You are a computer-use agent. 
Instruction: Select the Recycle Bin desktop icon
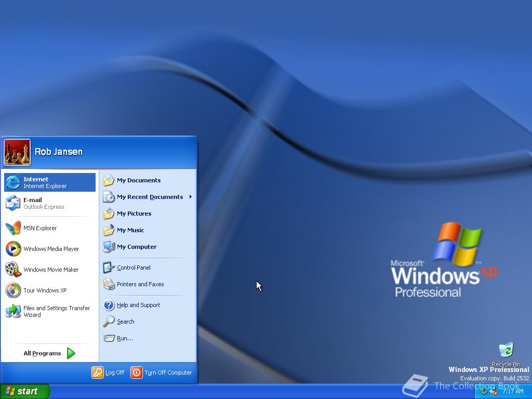tap(506, 354)
